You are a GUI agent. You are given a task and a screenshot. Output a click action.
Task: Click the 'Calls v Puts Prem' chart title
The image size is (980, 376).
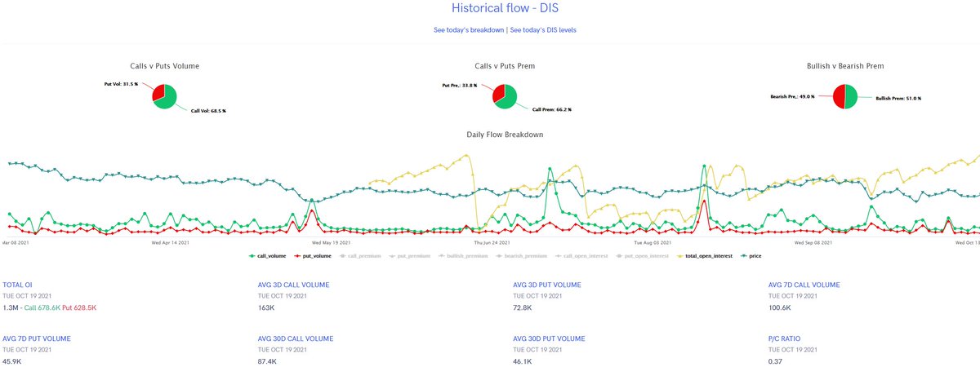(x=505, y=65)
